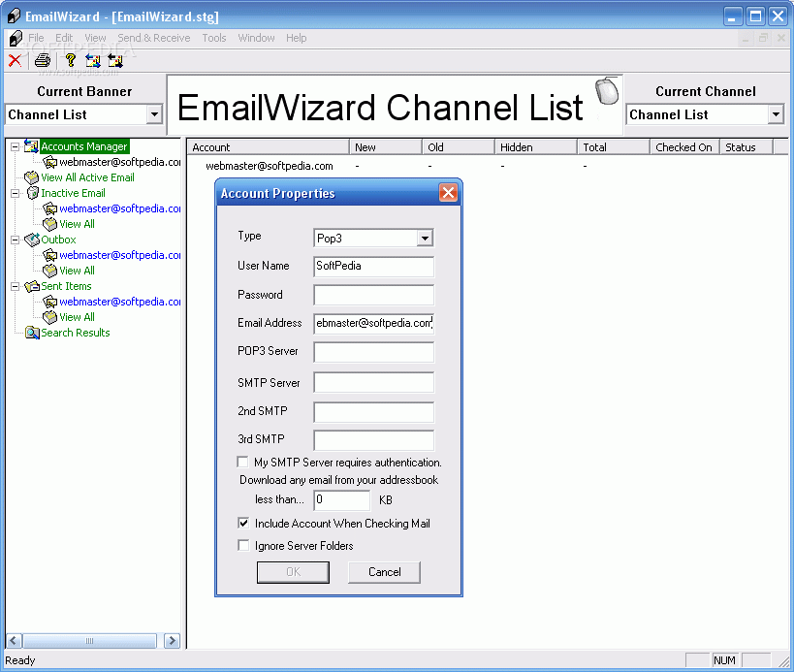The width and height of the screenshot is (794, 672).
Task: Open the Help menu
Action: [x=297, y=38]
